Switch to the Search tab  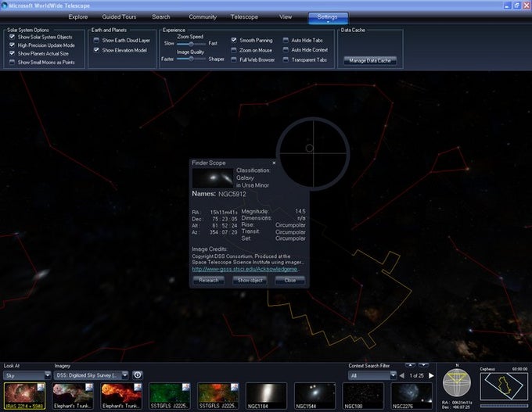161,17
